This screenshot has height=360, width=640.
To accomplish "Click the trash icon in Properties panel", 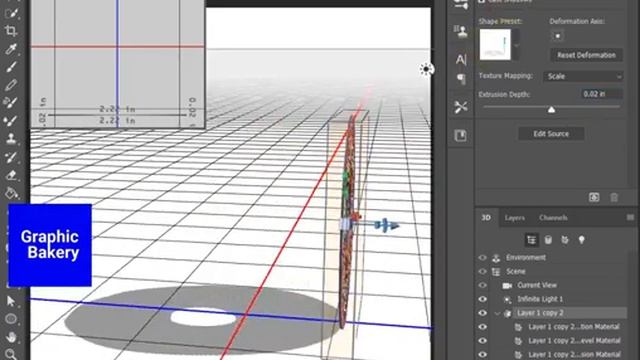I will click(x=614, y=198).
